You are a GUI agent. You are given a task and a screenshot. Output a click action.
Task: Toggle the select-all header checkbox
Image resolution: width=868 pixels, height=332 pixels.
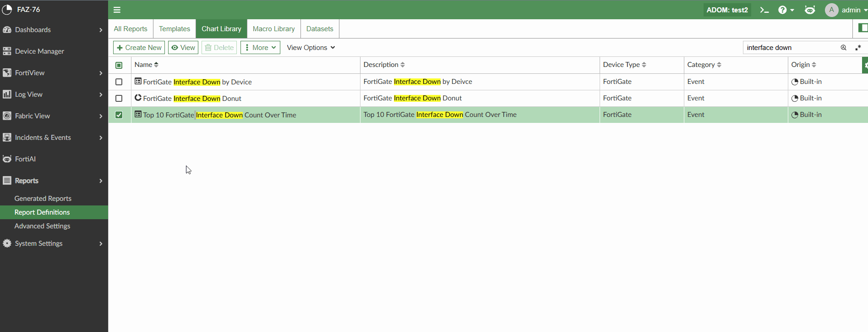click(x=119, y=65)
